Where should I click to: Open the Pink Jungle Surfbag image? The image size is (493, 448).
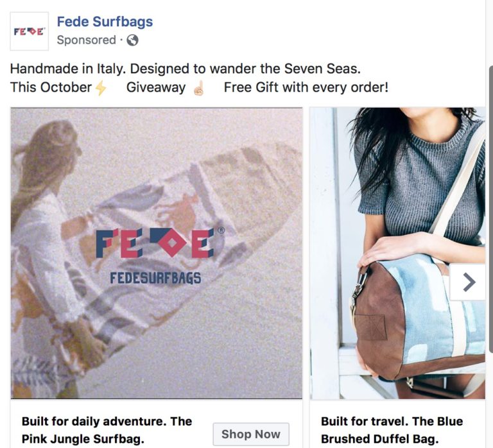tap(157, 253)
